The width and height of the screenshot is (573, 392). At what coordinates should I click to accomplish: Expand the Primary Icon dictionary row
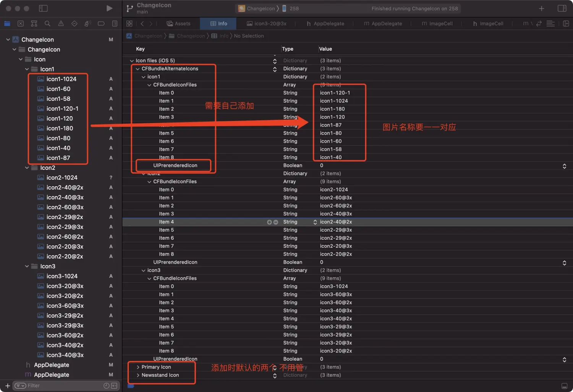pyautogui.click(x=138, y=367)
